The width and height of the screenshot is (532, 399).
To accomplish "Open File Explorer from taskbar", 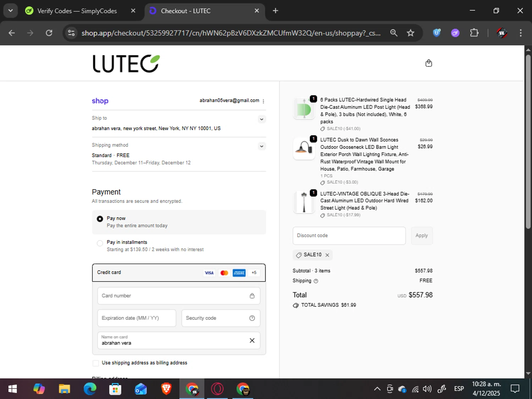I will 64,389.
